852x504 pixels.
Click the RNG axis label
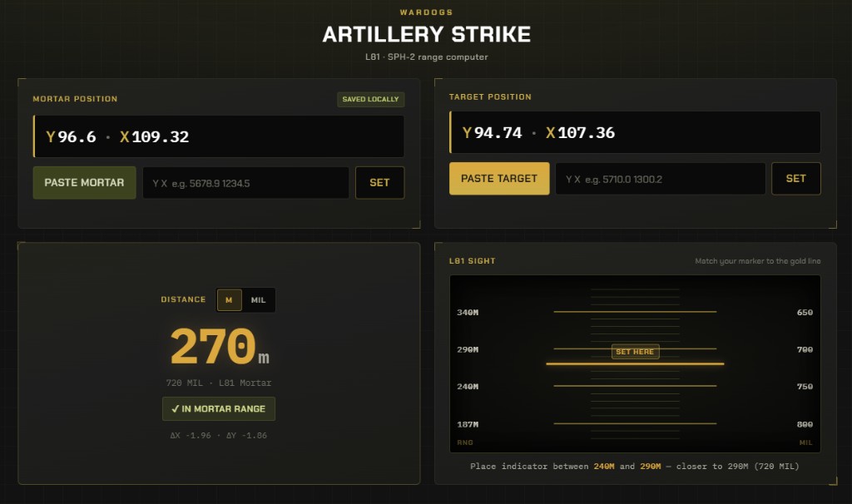464,442
